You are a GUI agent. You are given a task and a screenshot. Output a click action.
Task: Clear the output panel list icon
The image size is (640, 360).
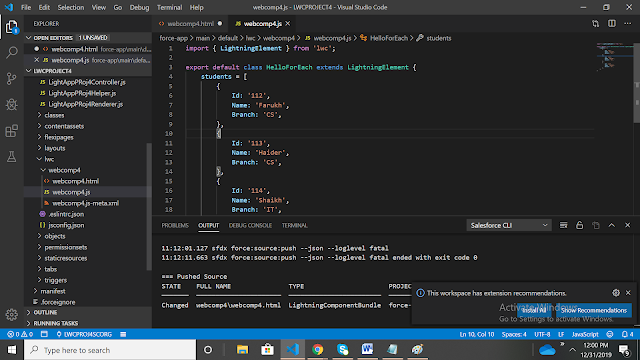click(563, 225)
